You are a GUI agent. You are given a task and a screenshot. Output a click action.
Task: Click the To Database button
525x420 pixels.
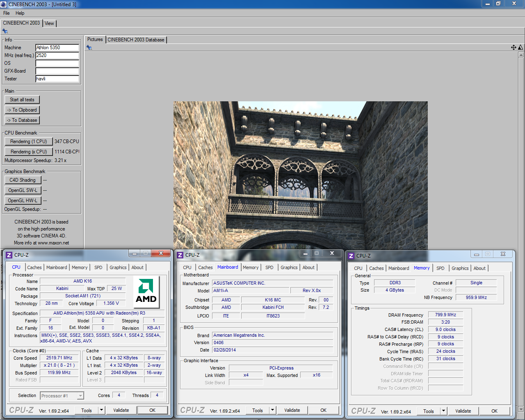coord(22,120)
